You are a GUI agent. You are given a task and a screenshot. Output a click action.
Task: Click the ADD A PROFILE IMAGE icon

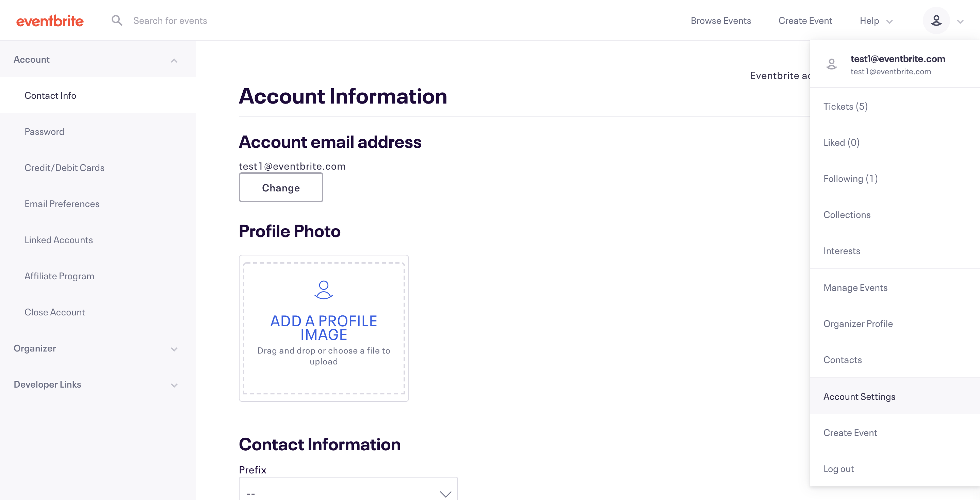click(324, 290)
